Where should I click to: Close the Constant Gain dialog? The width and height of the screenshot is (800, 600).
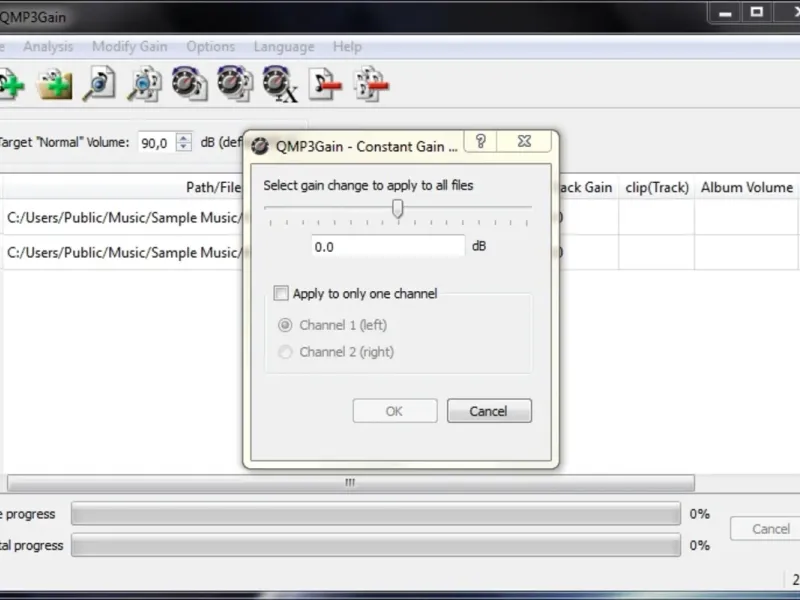(524, 141)
